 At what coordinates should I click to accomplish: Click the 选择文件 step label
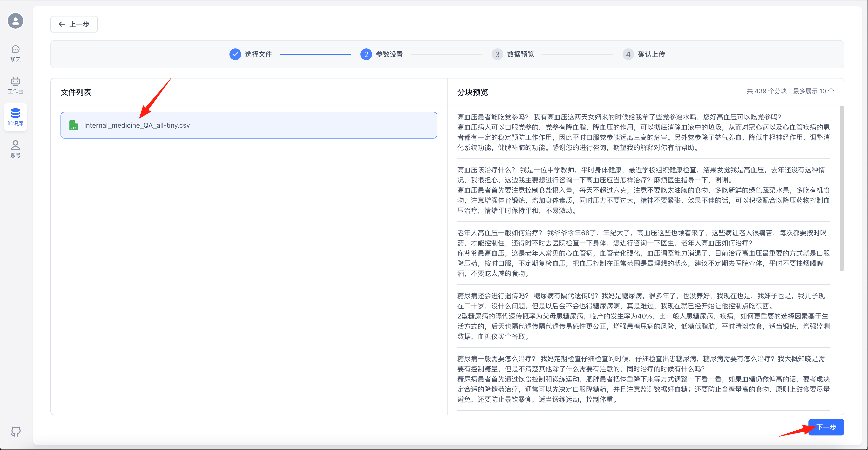point(258,54)
